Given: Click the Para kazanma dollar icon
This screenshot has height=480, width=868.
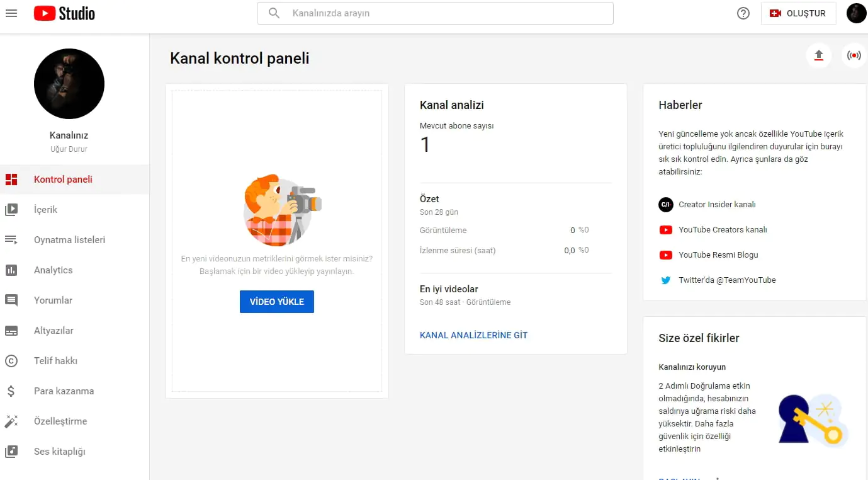Looking at the screenshot, I should [x=11, y=391].
